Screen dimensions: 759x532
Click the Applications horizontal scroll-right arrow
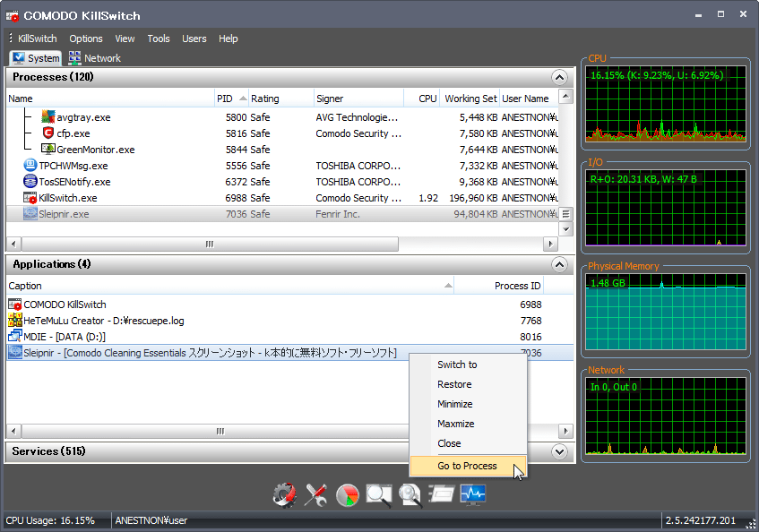tap(565, 432)
